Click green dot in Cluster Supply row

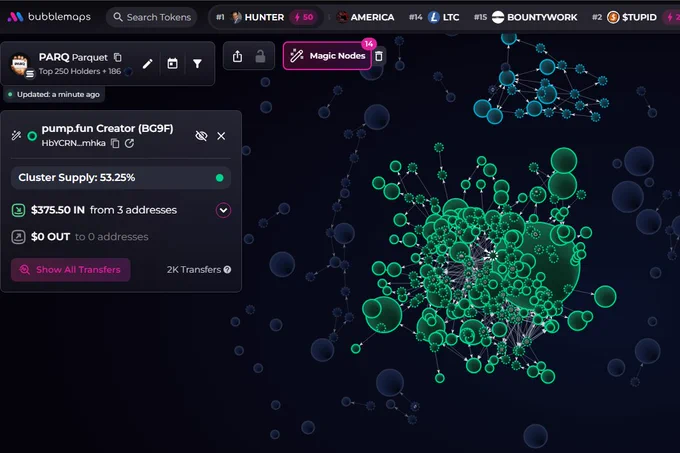click(x=219, y=178)
